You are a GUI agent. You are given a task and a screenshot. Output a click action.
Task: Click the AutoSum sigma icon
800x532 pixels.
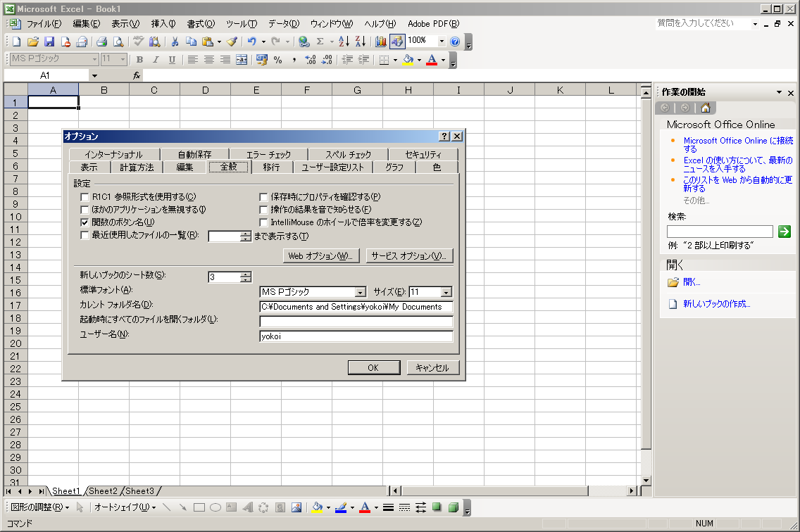click(320, 42)
